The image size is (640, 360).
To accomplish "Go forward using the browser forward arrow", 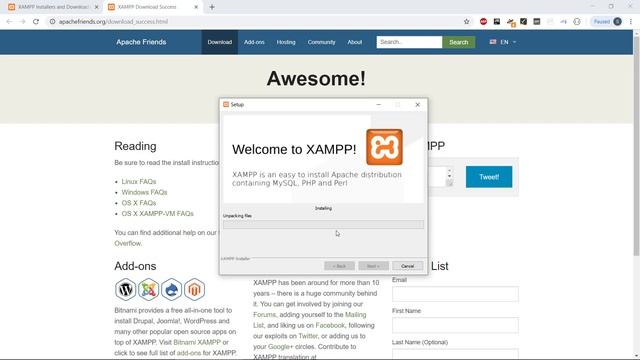I will point(22,22).
